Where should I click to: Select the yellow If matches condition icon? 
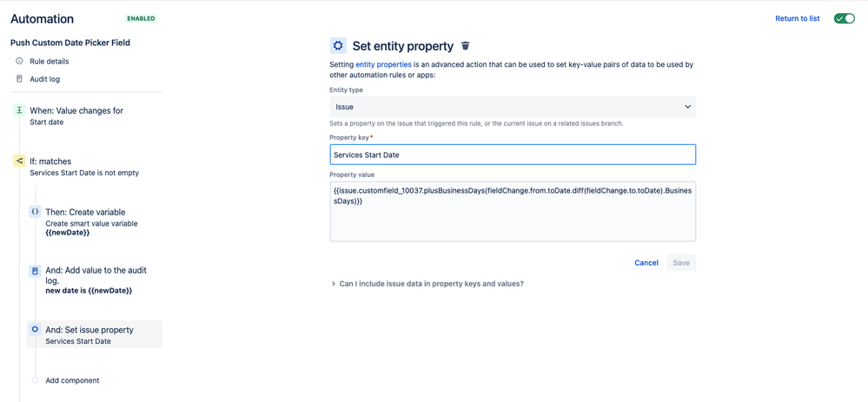click(x=19, y=161)
